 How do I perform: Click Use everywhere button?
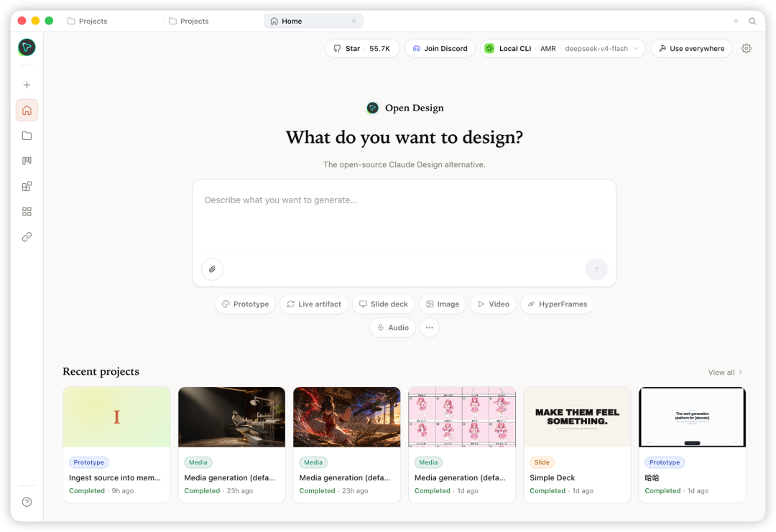tap(691, 48)
